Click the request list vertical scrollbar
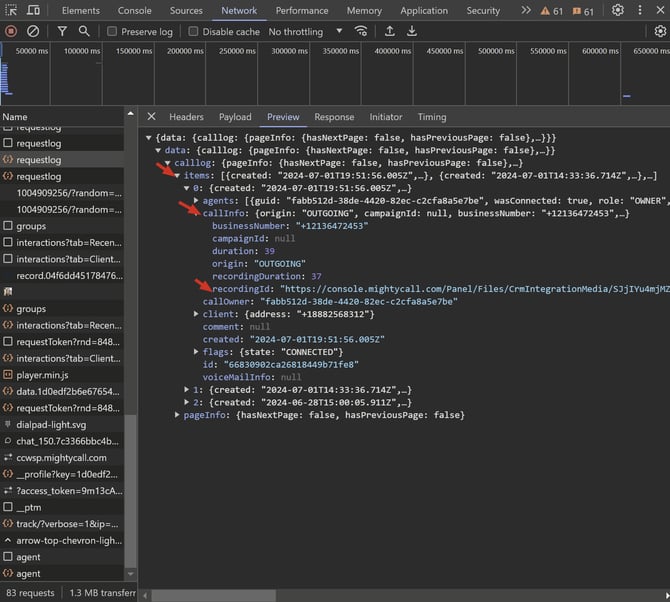This screenshot has width=670, height=602. (131, 491)
